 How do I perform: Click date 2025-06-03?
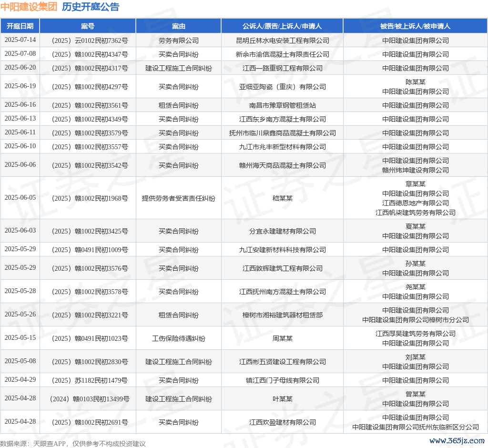pos(20,230)
